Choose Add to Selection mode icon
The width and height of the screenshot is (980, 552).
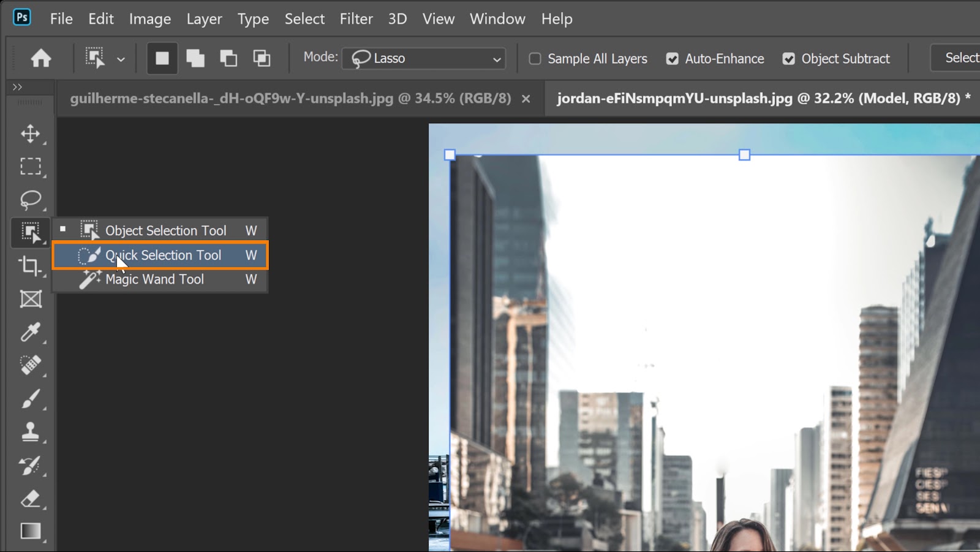tap(195, 58)
